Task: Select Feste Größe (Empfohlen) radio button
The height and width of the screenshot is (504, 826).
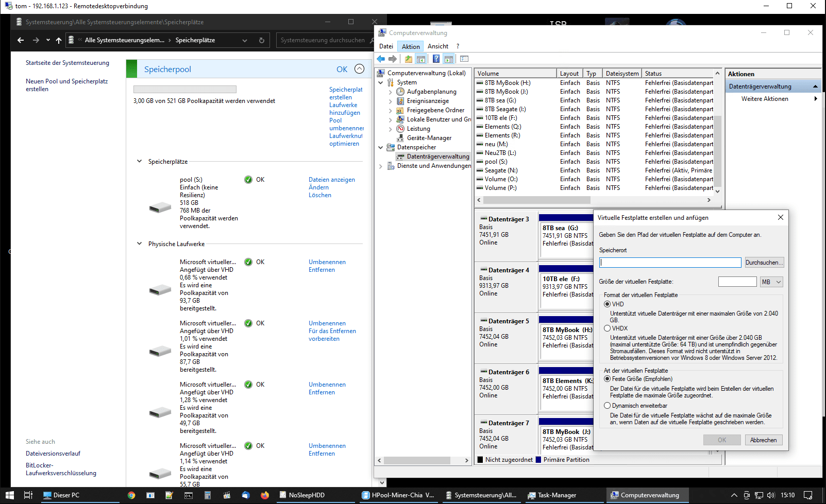Action: click(607, 379)
